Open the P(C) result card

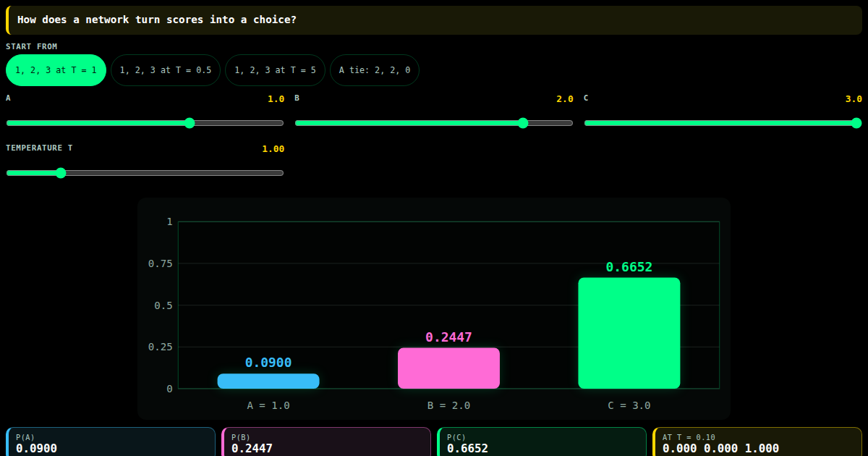click(x=542, y=442)
